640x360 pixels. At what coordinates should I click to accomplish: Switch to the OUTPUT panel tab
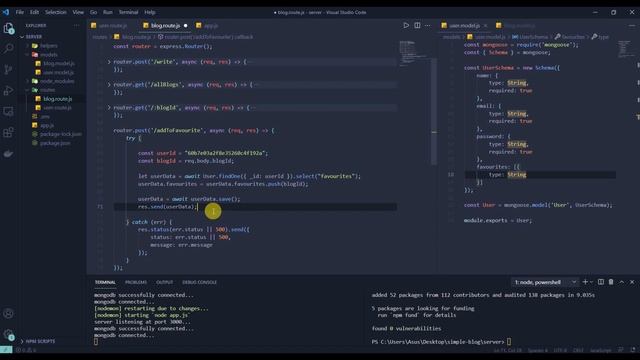[x=164, y=282]
